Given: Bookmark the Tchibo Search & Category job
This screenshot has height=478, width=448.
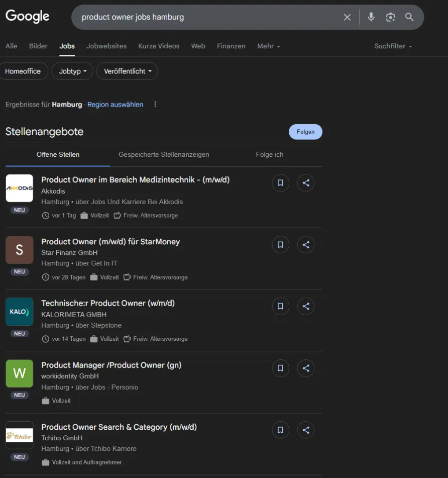Looking at the screenshot, I should coord(280,430).
